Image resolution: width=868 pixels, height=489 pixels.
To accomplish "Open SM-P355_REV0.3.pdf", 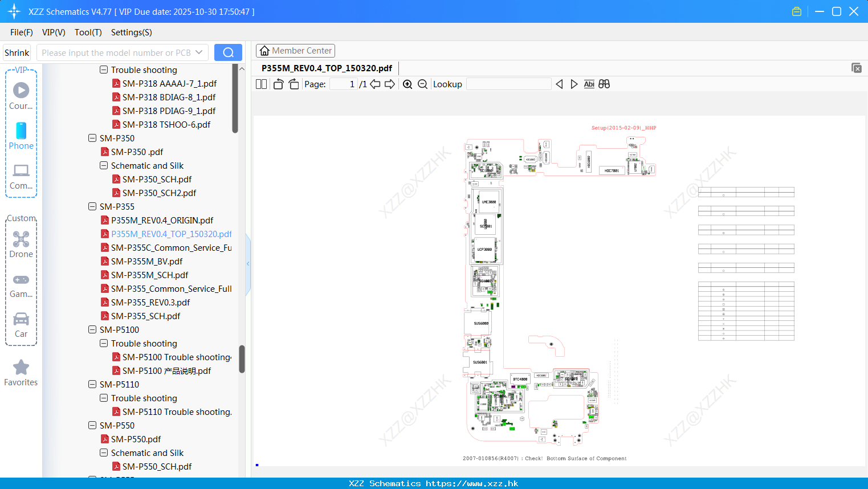I will coord(150,302).
